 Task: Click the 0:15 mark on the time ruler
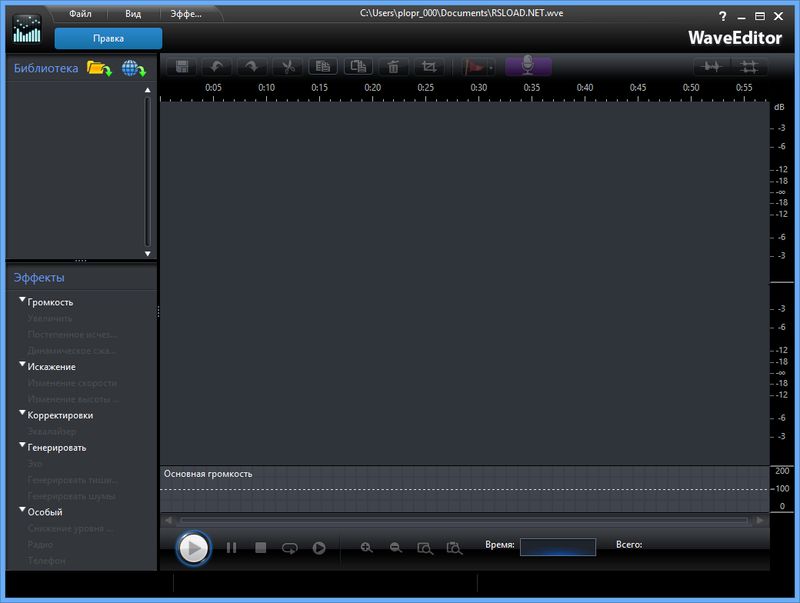pyautogui.click(x=319, y=88)
